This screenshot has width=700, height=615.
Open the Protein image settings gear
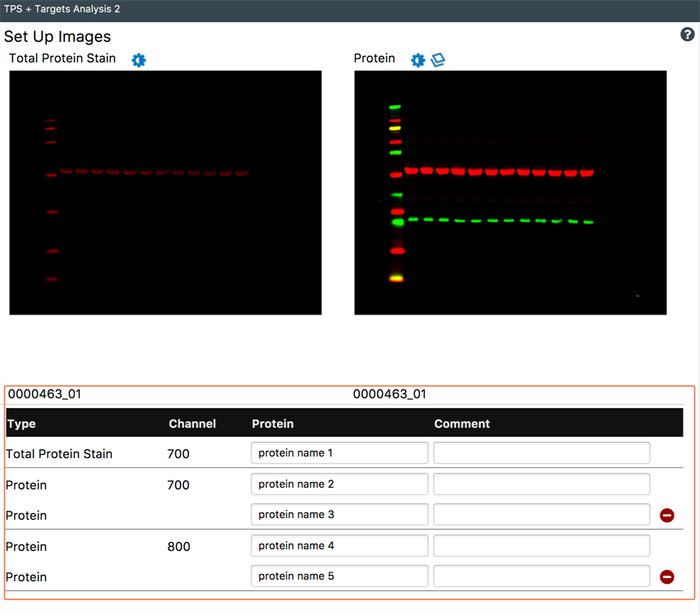[418, 60]
